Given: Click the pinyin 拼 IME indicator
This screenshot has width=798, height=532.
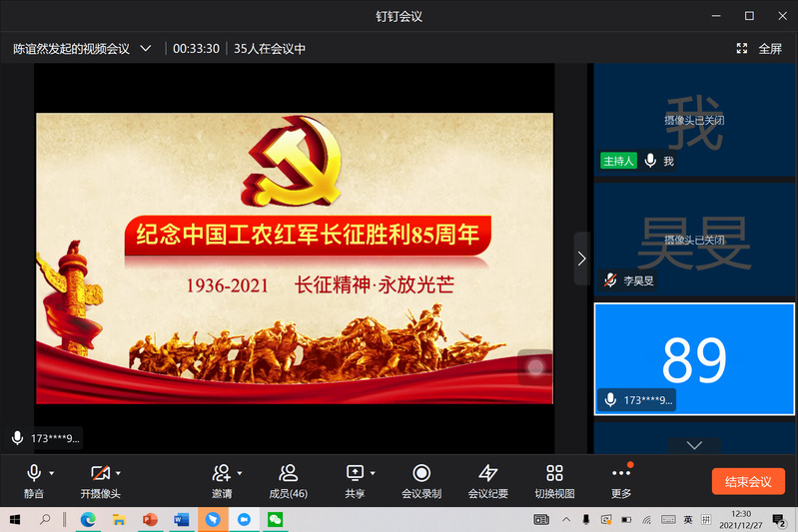Looking at the screenshot, I should pyautogui.click(x=706, y=519).
